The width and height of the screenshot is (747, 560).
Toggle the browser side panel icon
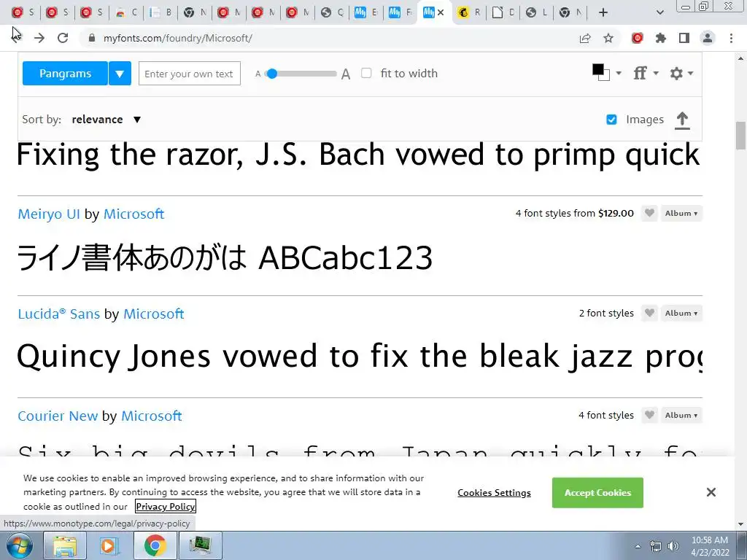[x=684, y=38]
